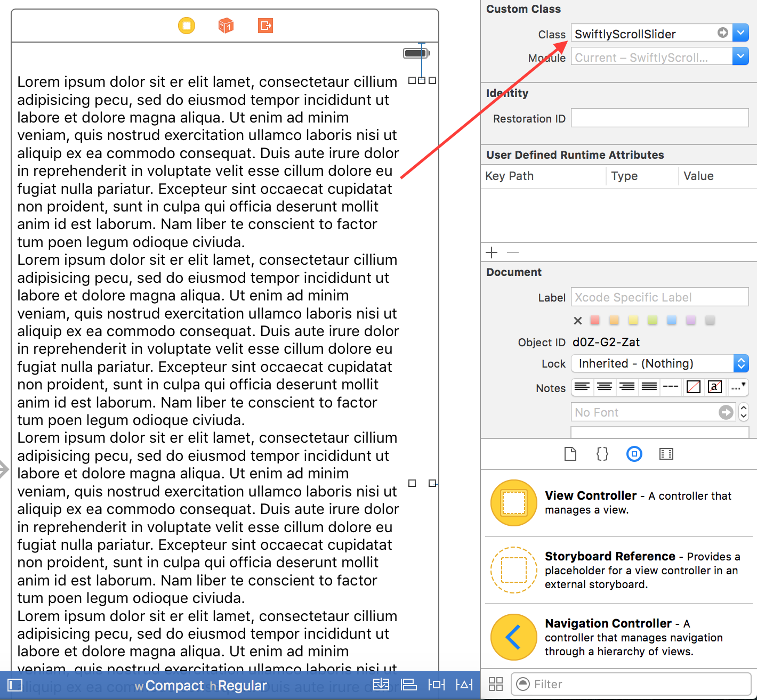
Task: Adjust the notes font size stepper
Action: (x=744, y=412)
